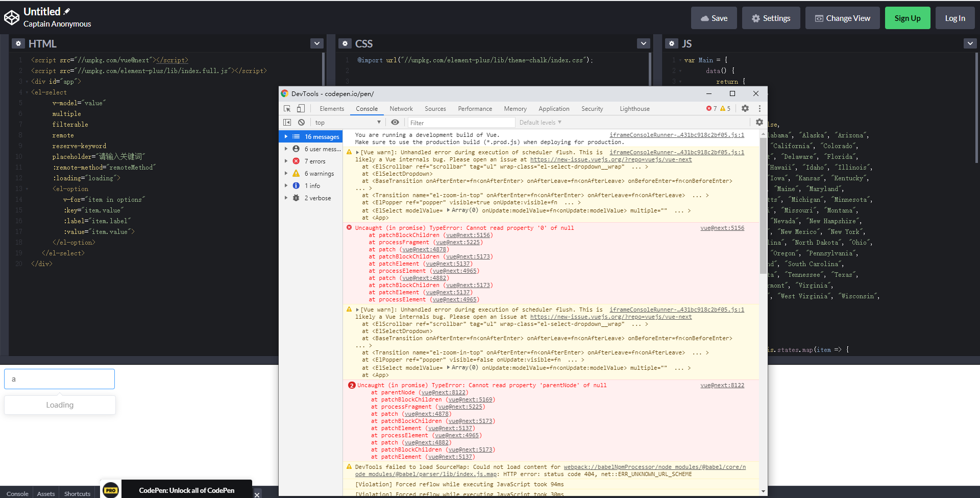Switch to the Sources tab in DevTools

[435, 109]
